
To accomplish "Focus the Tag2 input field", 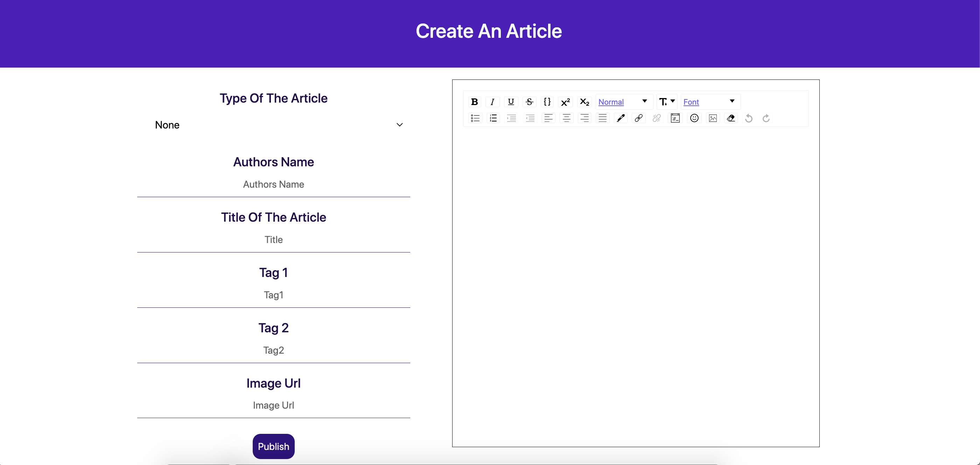I will pyautogui.click(x=274, y=351).
